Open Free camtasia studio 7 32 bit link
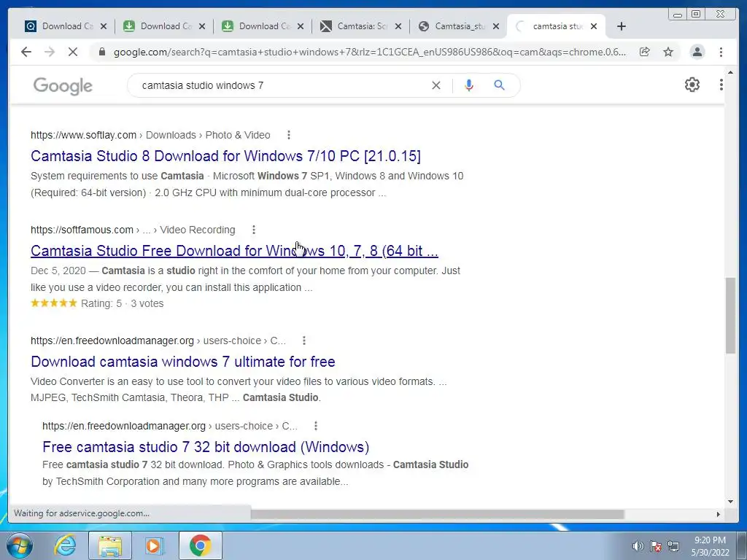The image size is (747, 560). pos(206,447)
